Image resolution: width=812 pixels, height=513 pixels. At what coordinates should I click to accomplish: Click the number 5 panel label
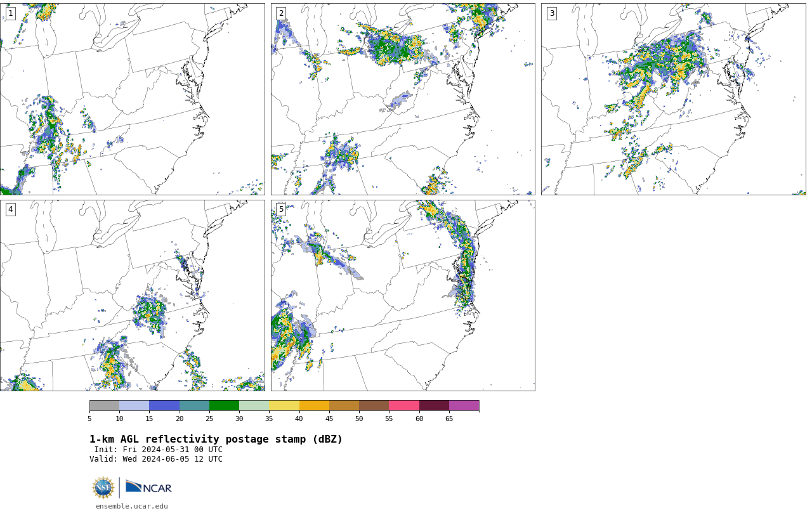point(281,209)
